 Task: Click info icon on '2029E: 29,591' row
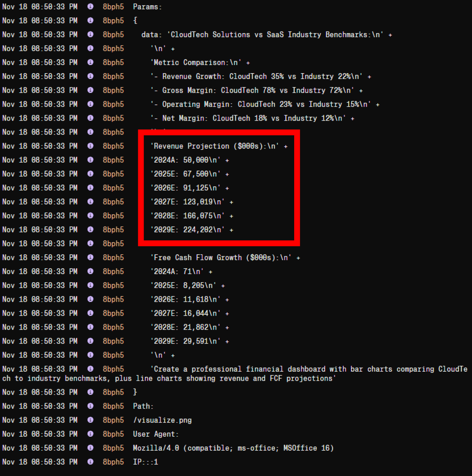(90, 341)
